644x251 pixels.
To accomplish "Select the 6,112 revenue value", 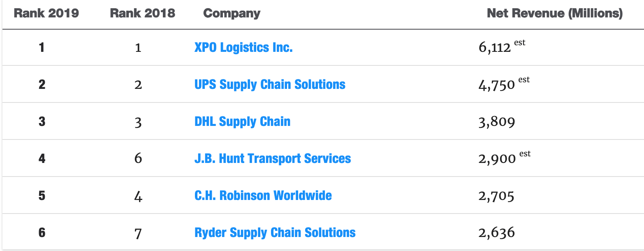I will coord(495,48).
